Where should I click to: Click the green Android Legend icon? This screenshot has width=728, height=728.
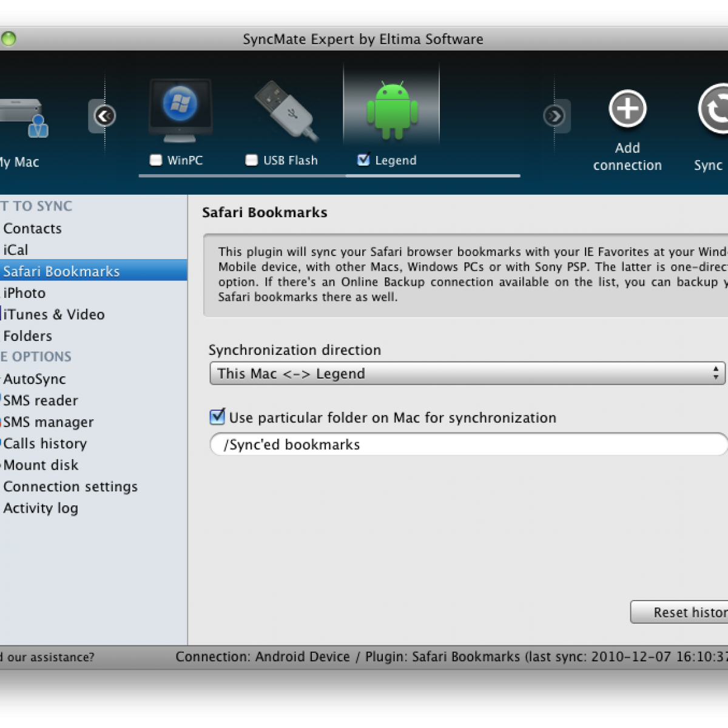click(392, 109)
